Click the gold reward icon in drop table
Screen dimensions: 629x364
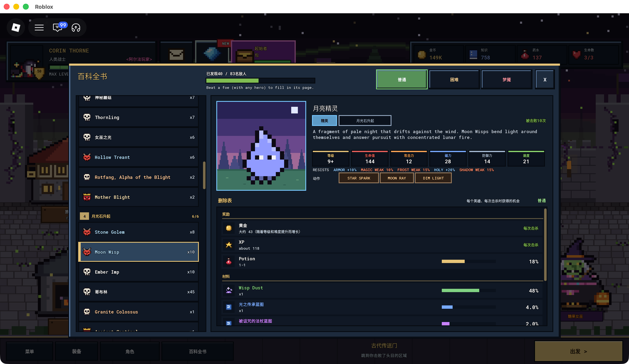[228, 228]
